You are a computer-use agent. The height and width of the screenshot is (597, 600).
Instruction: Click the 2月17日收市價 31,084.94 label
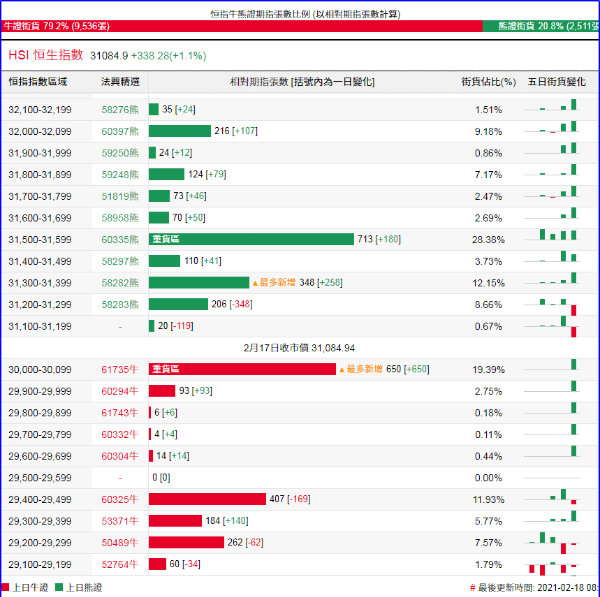pos(299,348)
